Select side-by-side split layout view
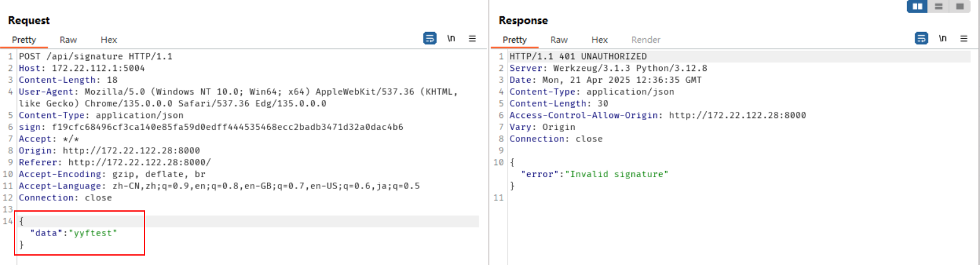 pyautogui.click(x=918, y=6)
